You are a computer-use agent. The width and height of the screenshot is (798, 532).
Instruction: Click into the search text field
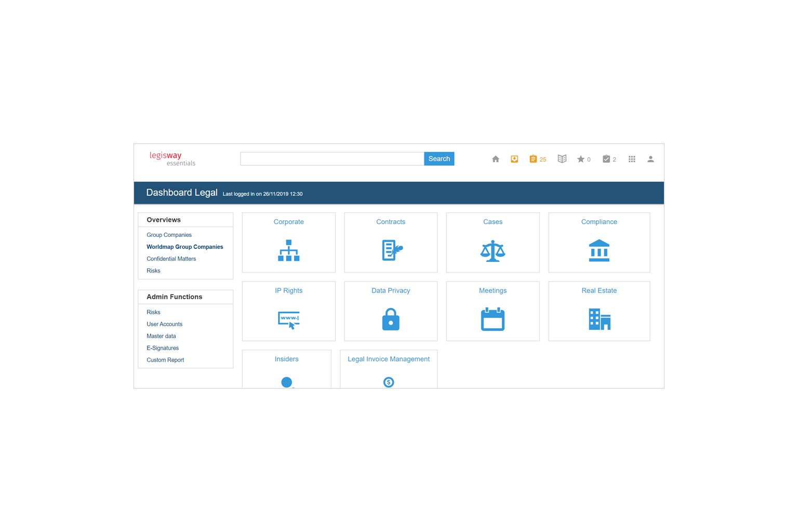pyautogui.click(x=332, y=159)
